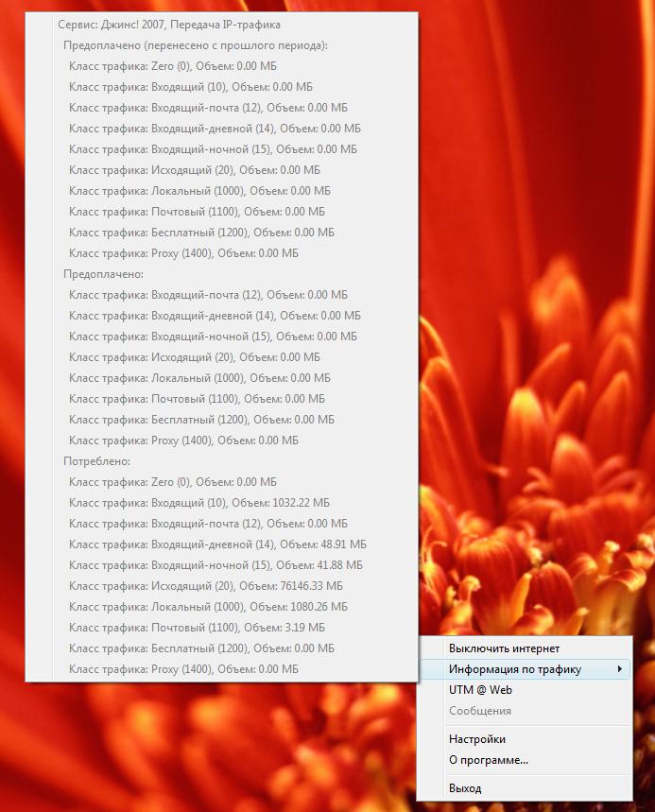Select 'Zero (0)' row under 'Потреблено:'

(x=221, y=481)
